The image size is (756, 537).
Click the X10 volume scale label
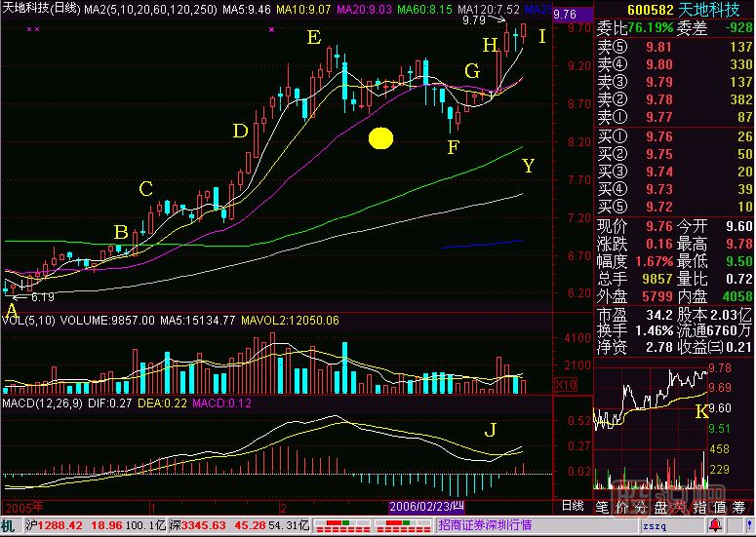coord(564,385)
